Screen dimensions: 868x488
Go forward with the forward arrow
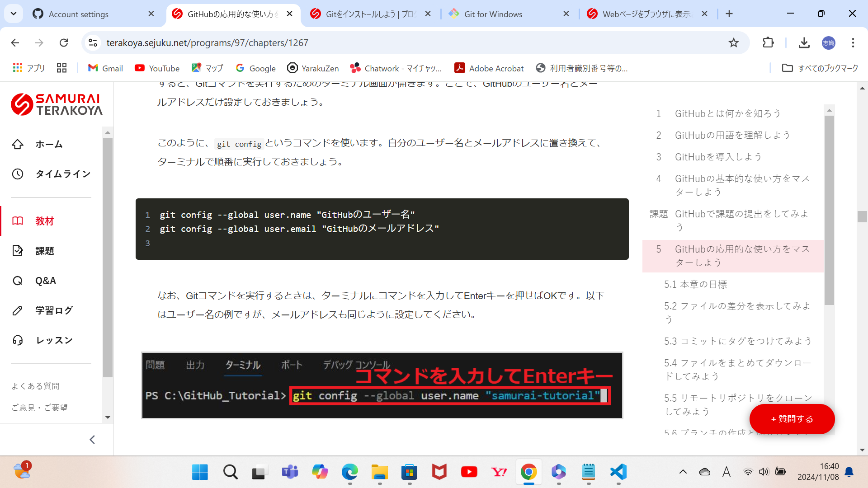39,42
